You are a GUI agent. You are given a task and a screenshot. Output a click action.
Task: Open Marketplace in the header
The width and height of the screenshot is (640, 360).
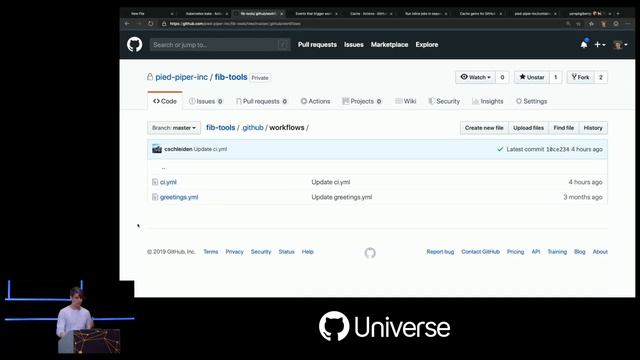point(389,44)
